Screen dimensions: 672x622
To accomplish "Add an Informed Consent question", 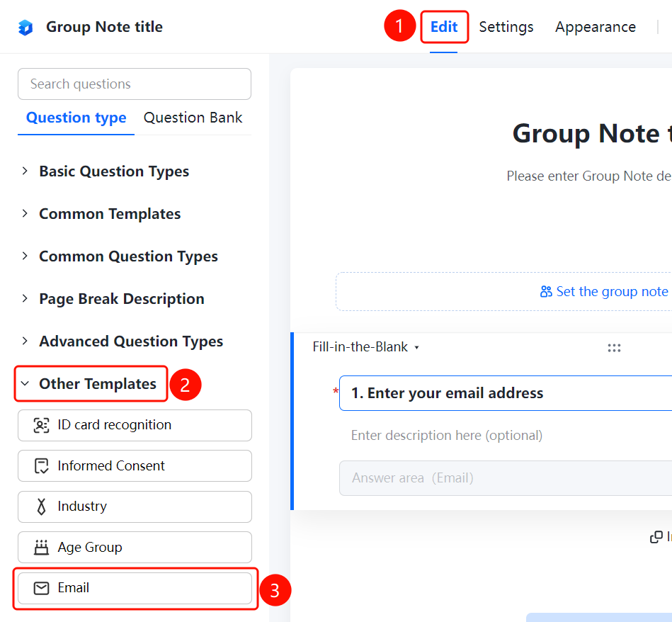I will pos(135,466).
